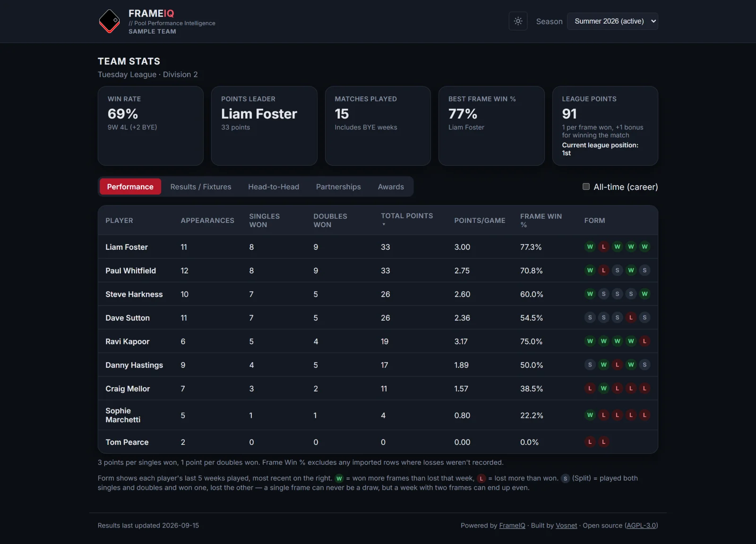
Task: Select Dave Sutton's row name
Action: tap(128, 318)
